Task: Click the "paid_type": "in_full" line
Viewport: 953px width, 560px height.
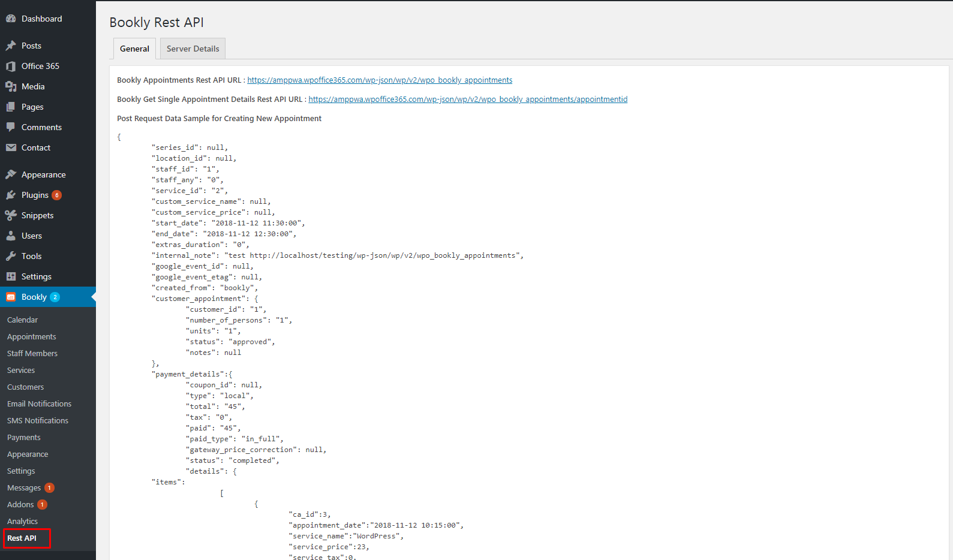Action: tap(235, 439)
